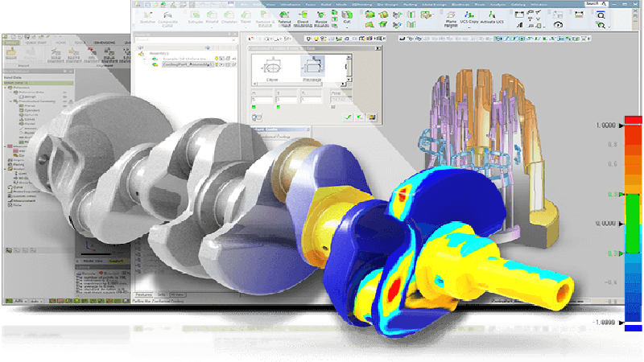Click the apply button beside OK checkmark
The height and width of the screenshot is (362, 644).
[360, 117]
